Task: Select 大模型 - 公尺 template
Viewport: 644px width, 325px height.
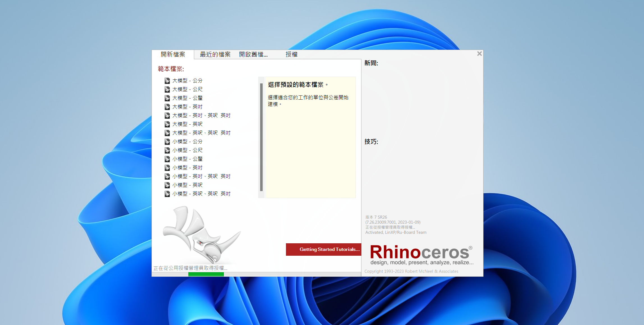Action: coord(187,89)
